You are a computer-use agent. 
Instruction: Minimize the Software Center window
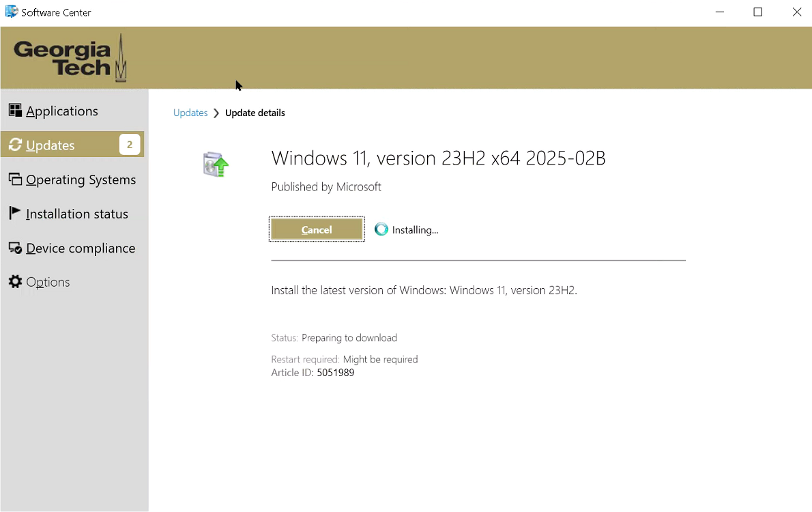click(719, 12)
